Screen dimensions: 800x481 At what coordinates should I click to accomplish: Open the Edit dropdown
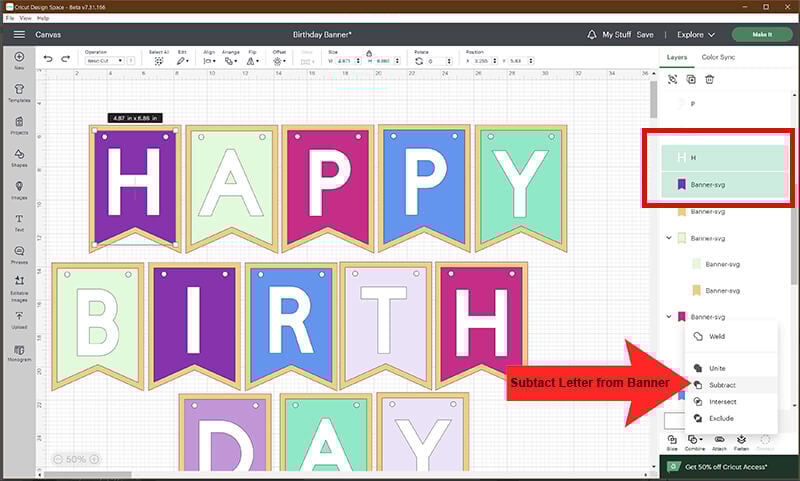(182, 61)
